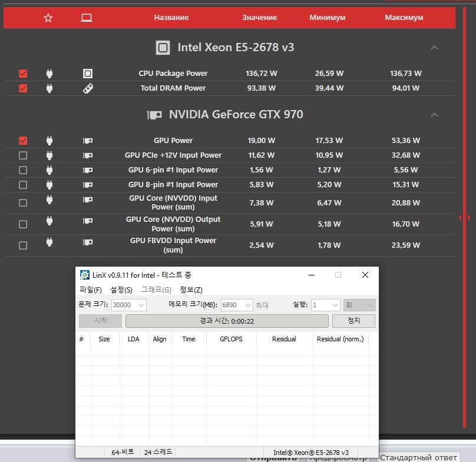This screenshot has height=462, width=476.
Task: Click the power plug icon in GPU Power row
Action: [x=49, y=141]
